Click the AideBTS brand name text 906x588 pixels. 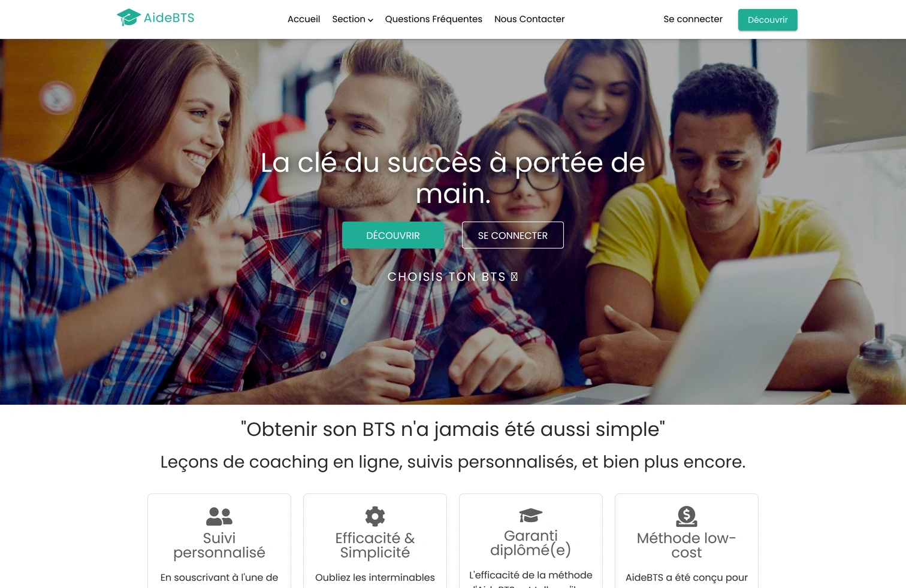pyautogui.click(x=169, y=18)
